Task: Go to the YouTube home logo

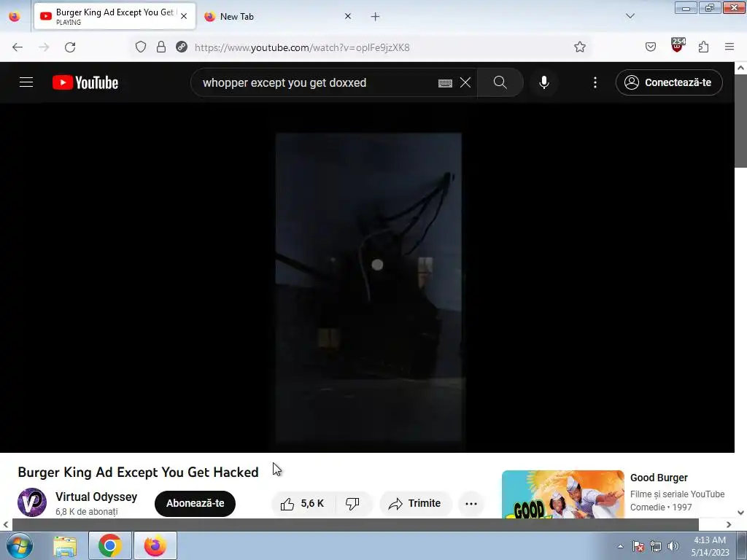Action: (x=85, y=82)
